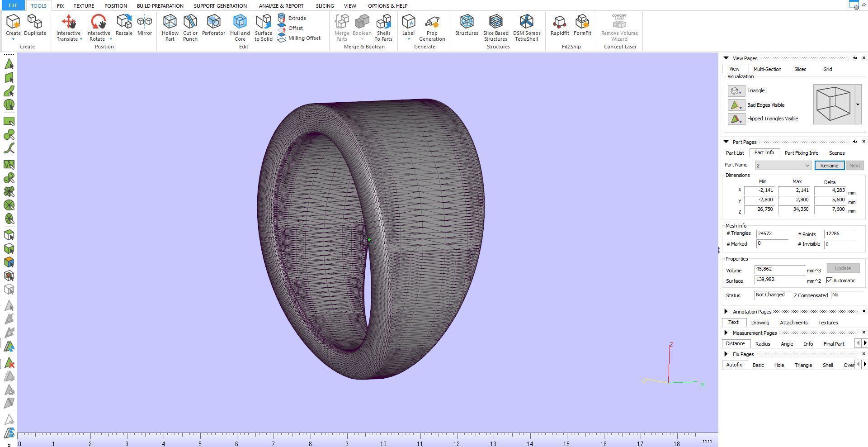Open the FILE menu

click(x=13, y=5)
